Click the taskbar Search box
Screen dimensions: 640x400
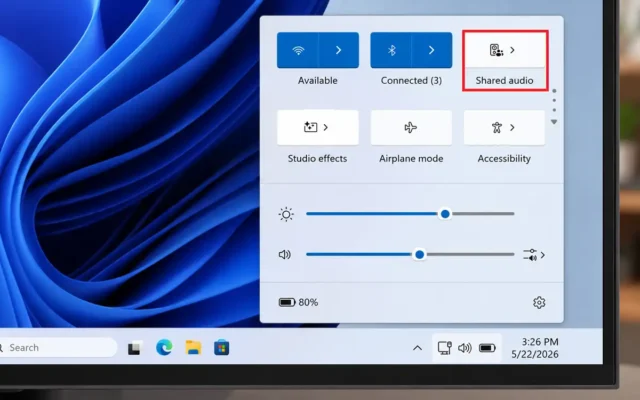[57, 348]
